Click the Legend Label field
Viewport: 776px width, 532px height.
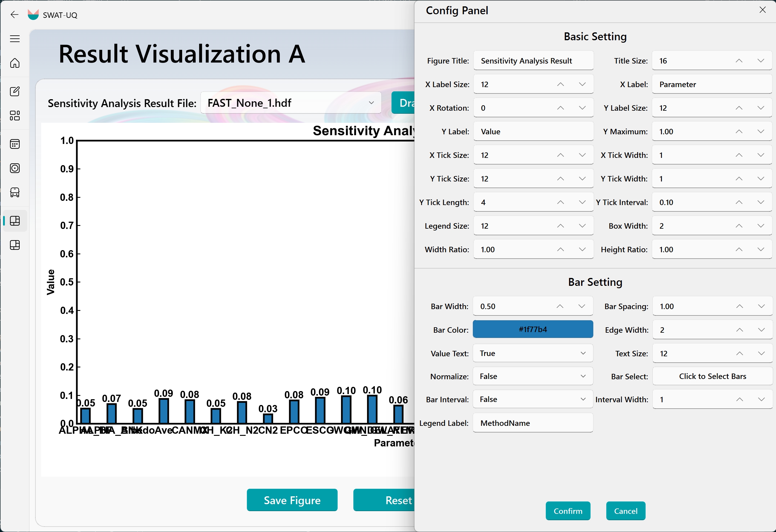point(533,423)
